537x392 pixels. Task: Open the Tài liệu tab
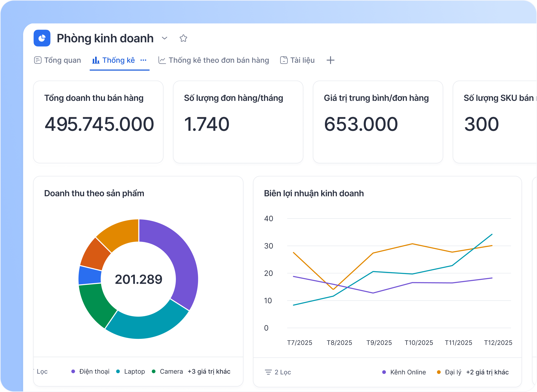coord(297,60)
